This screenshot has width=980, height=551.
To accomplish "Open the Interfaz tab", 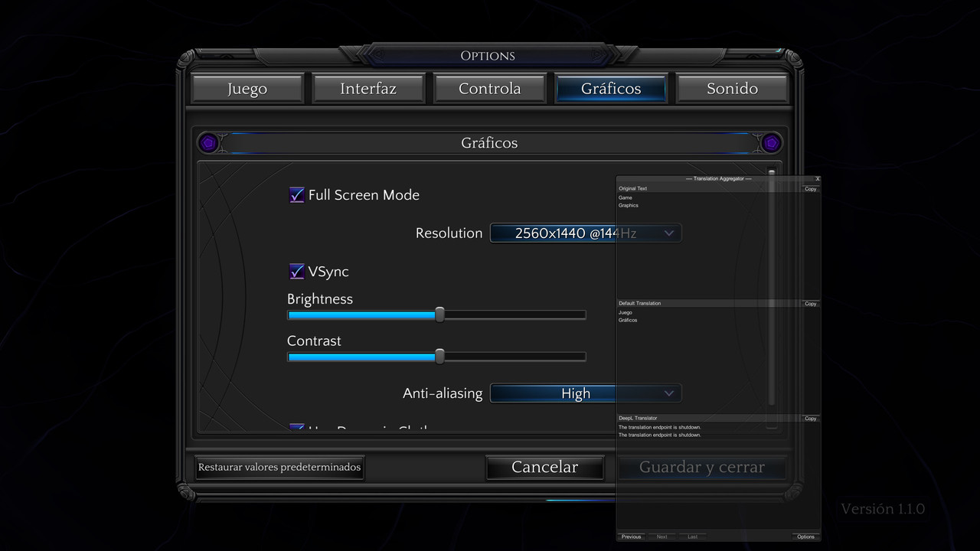I will point(368,88).
